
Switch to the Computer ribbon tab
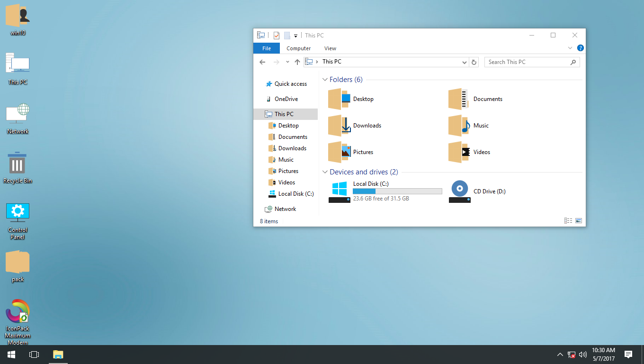click(298, 48)
